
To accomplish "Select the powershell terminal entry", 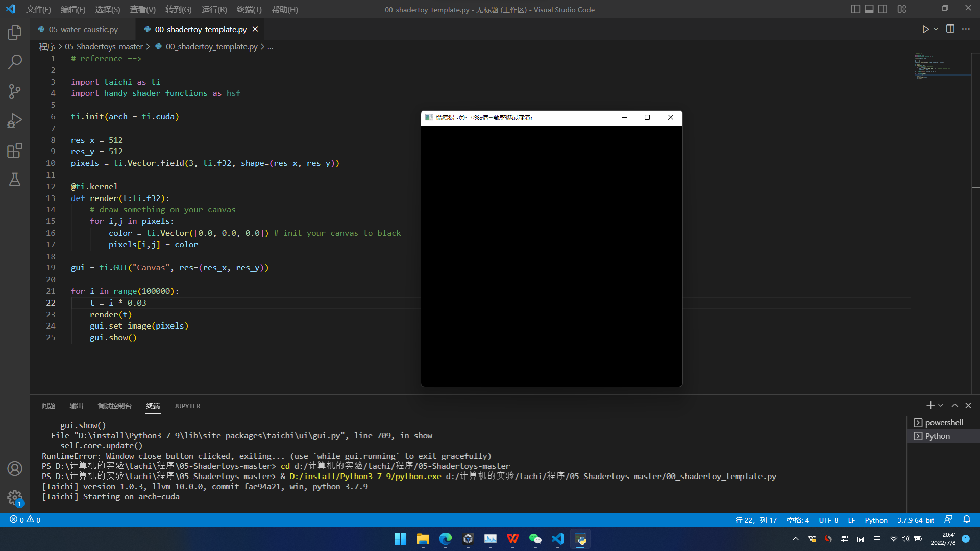I will [x=943, y=423].
